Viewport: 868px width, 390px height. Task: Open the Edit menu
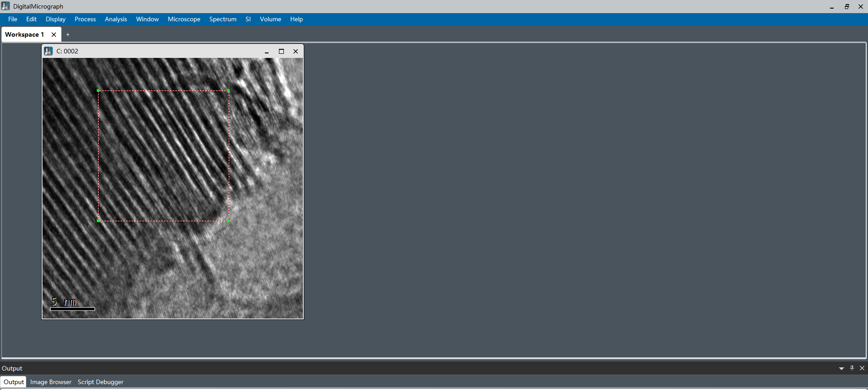[31, 19]
